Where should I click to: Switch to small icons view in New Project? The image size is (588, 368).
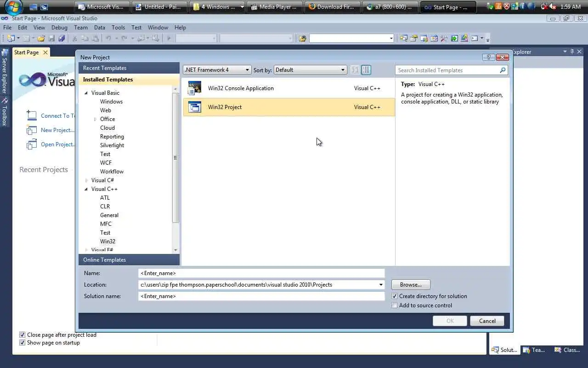[355, 70]
